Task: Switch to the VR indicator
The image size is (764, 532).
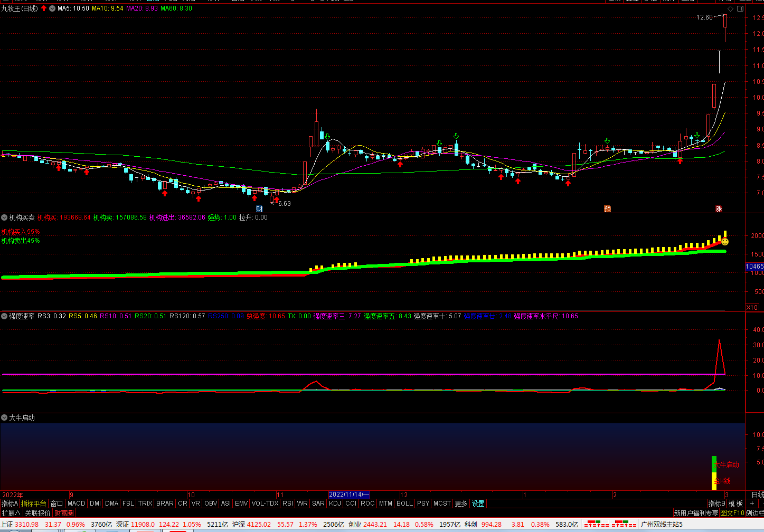Action: (x=196, y=503)
